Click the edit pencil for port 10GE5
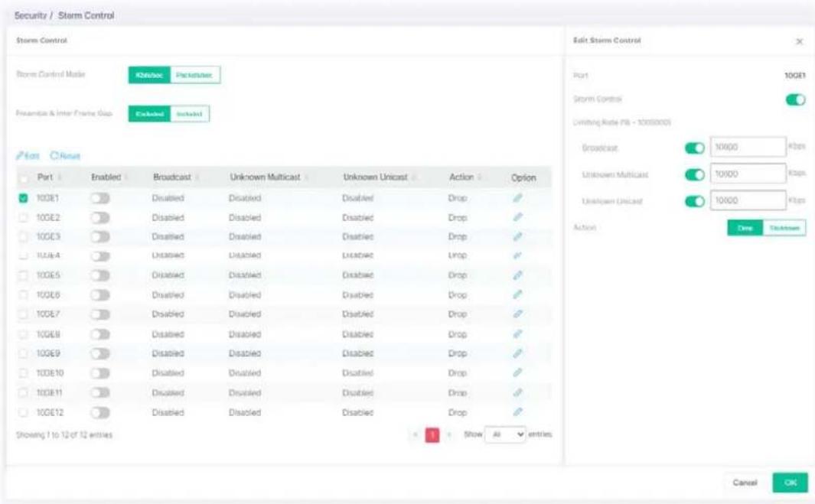Image resolution: width=815 pixels, height=504 pixels. 517,275
